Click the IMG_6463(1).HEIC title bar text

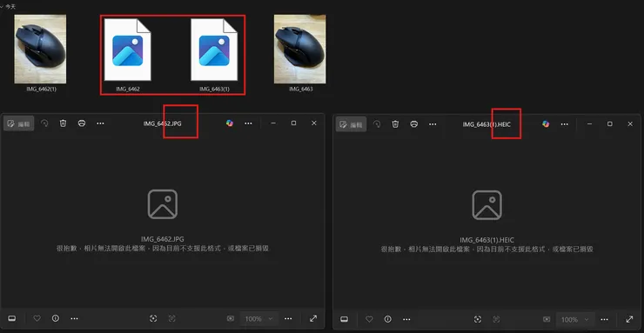tap(486, 124)
